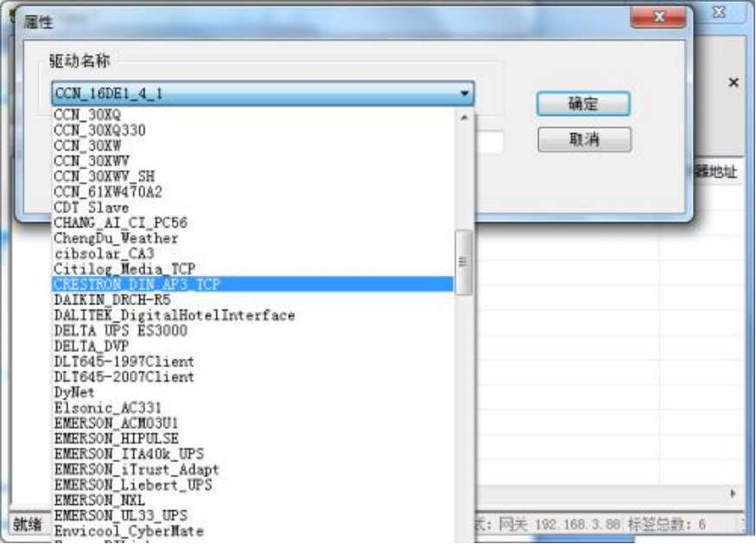Close the background panel with black X
The height and width of the screenshot is (544, 756).
734,82
